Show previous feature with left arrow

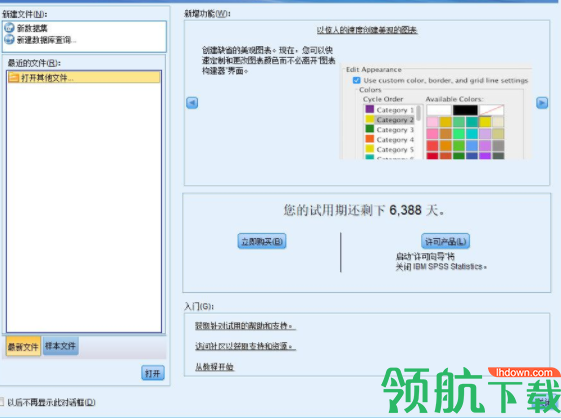(x=192, y=103)
